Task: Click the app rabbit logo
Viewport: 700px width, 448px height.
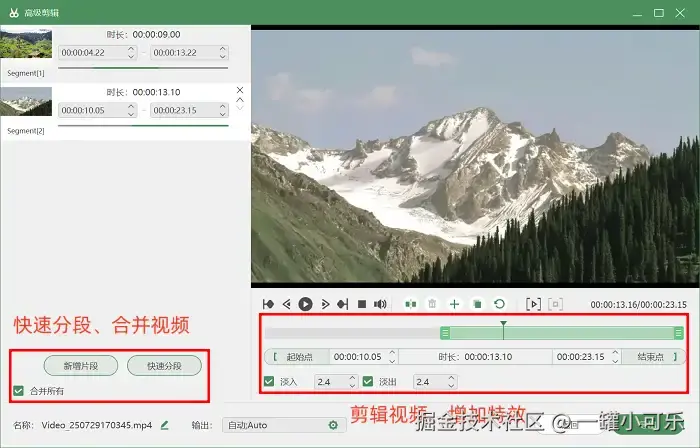Action: coord(13,12)
